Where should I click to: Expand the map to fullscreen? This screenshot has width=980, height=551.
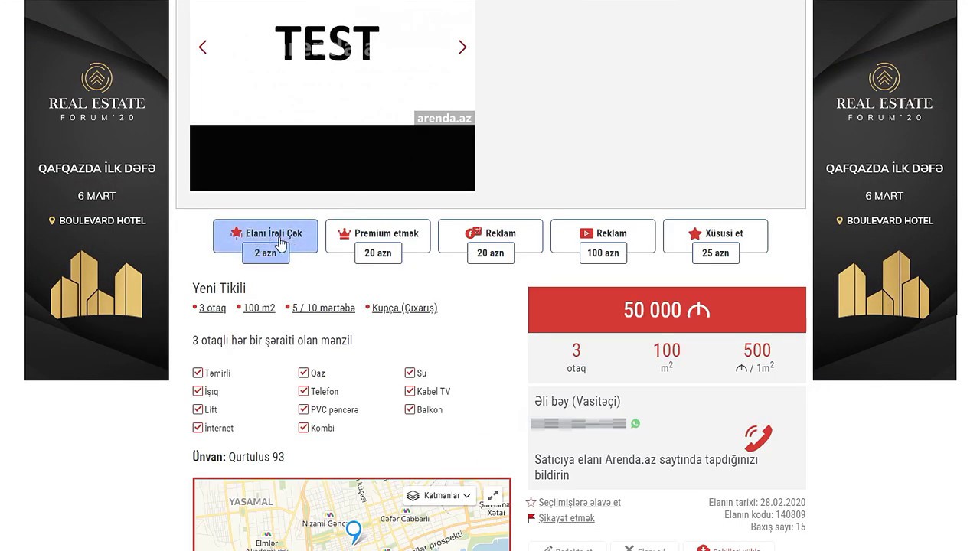coord(493,495)
